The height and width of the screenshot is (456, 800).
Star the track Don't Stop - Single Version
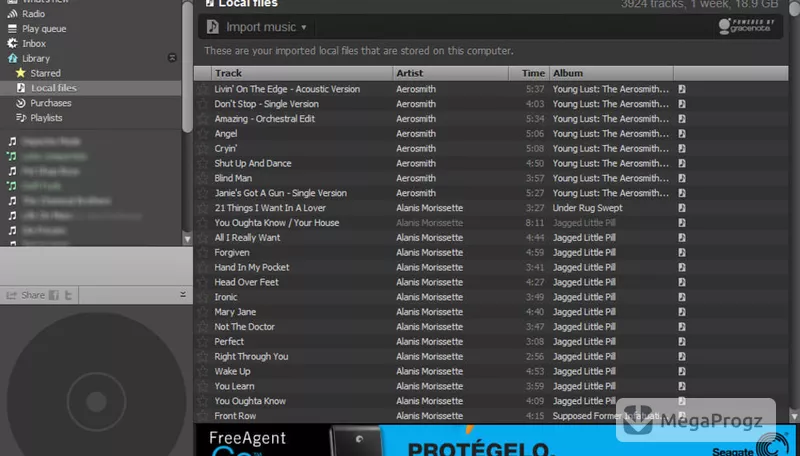coord(203,104)
